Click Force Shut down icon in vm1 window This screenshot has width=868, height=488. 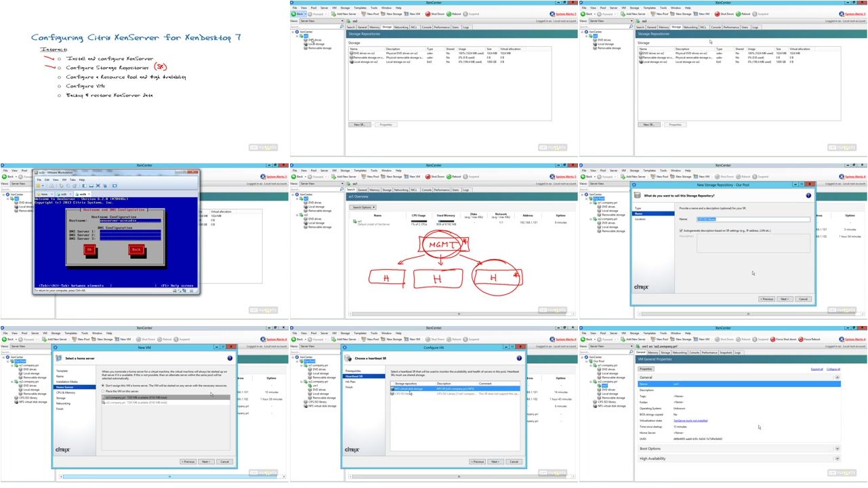(x=772, y=339)
